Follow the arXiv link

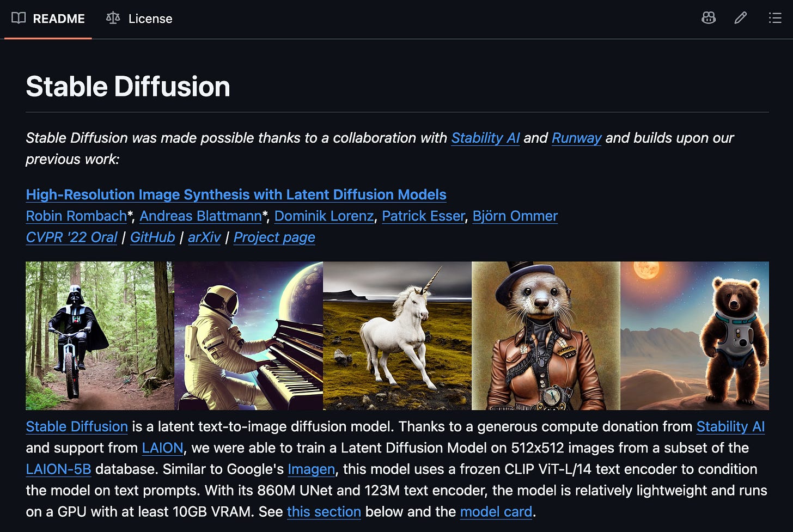point(204,237)
